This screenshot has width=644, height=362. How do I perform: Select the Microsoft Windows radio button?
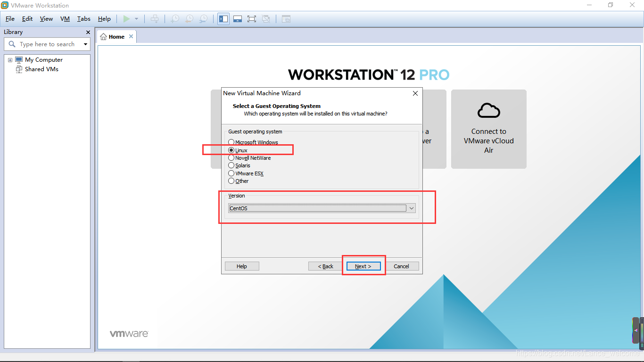pos(231,142)
